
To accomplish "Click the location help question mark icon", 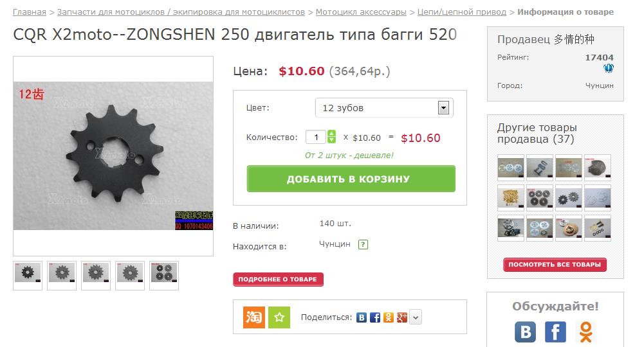I will [363, 244].
